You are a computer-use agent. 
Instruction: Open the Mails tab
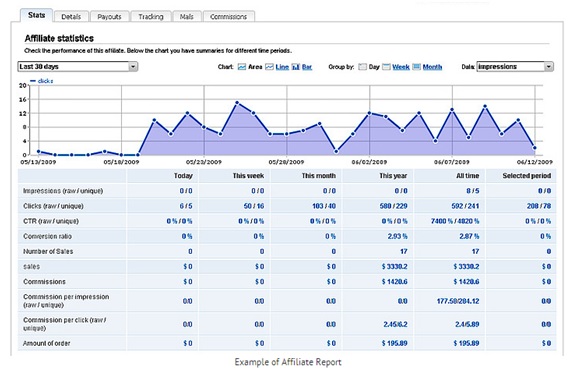click(x=187, y=17)
